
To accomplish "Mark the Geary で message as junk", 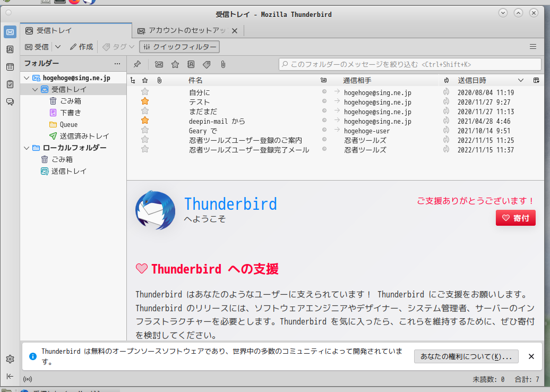I will (446, 130).
